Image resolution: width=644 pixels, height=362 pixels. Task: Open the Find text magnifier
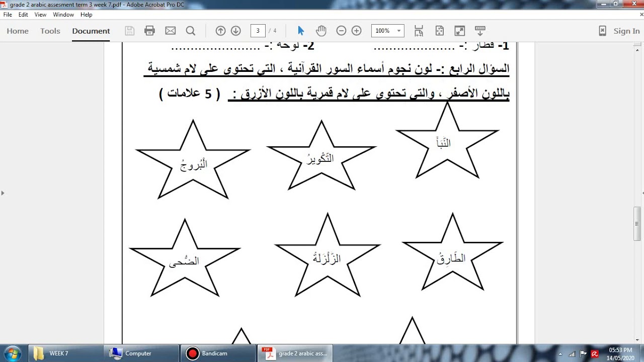(191, 31)
